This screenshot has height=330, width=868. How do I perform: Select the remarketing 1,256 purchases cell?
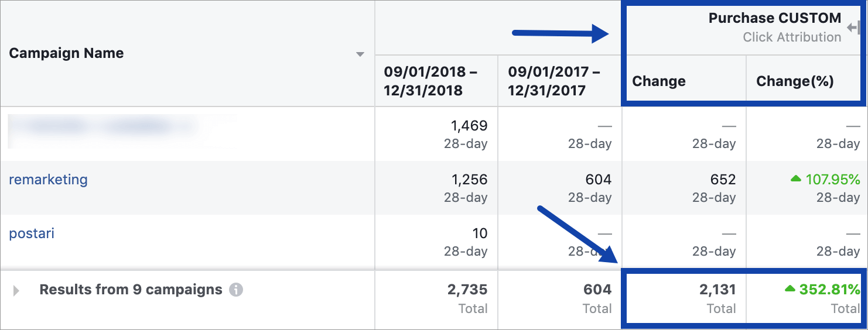tap(469, 180)
